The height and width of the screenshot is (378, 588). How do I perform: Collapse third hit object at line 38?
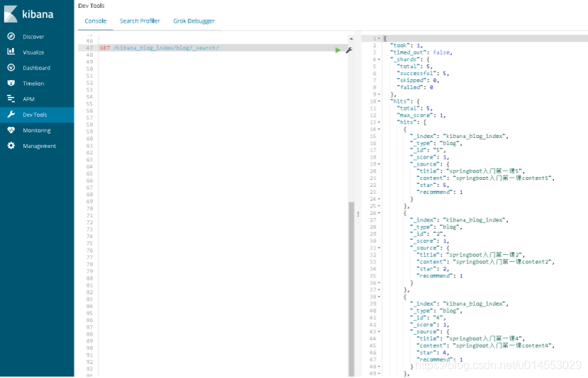pyautogui.click(x=379, y=297)
